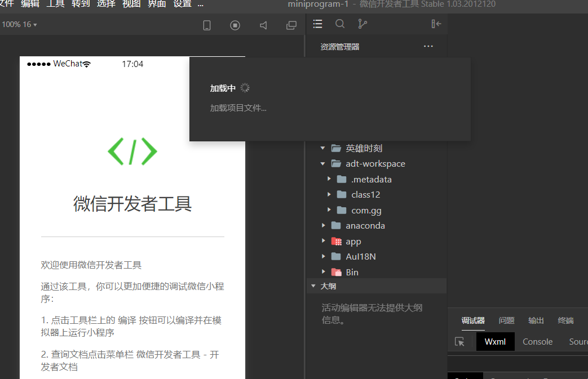Open the 视图 menu
The width and height of the screenshot is (588, 379).
click(x=131, y=4)
